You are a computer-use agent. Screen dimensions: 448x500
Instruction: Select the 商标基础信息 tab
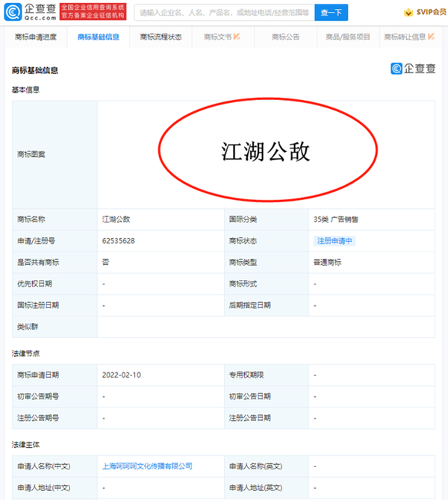(x=97, y=37)
